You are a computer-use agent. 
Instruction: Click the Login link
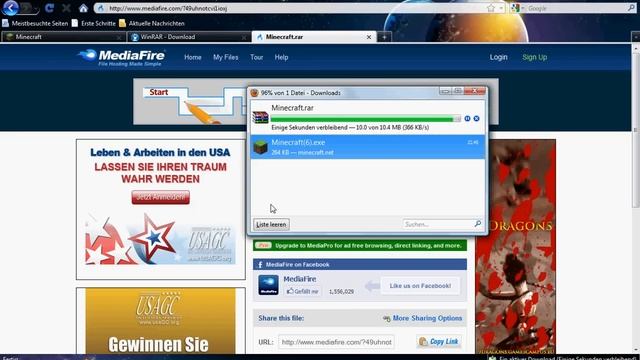[x=498, y=57]
